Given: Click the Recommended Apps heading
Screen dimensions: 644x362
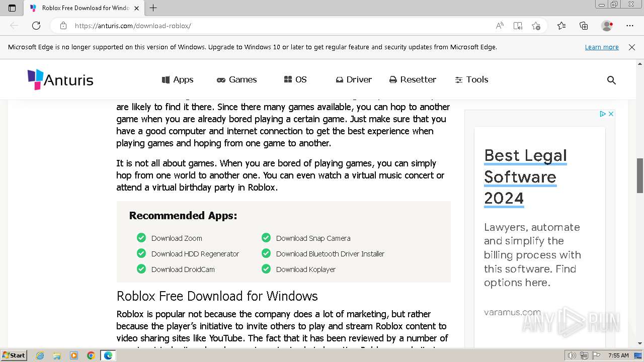Looking at the screenshot, I should tap(183, 216).
